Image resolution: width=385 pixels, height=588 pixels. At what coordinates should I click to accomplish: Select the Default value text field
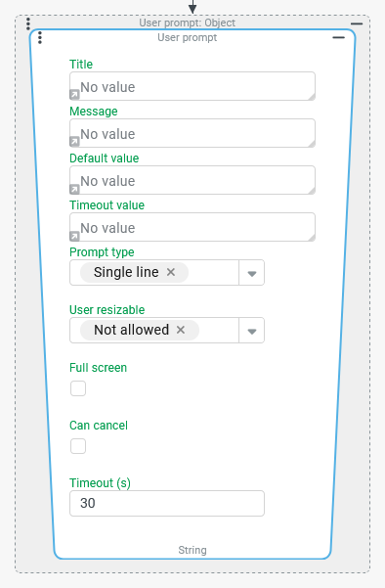click(192, 180)
